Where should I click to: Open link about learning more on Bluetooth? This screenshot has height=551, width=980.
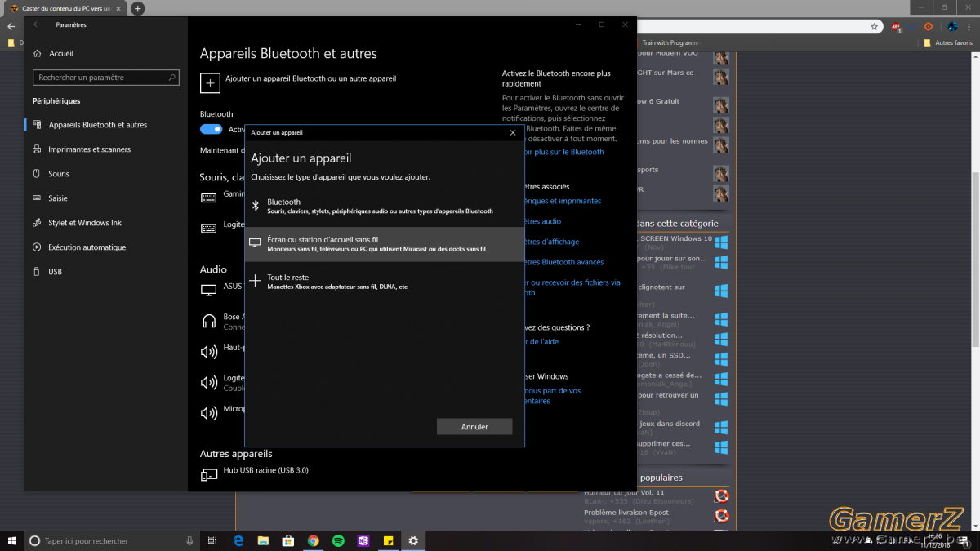click(x=563, y=152)
